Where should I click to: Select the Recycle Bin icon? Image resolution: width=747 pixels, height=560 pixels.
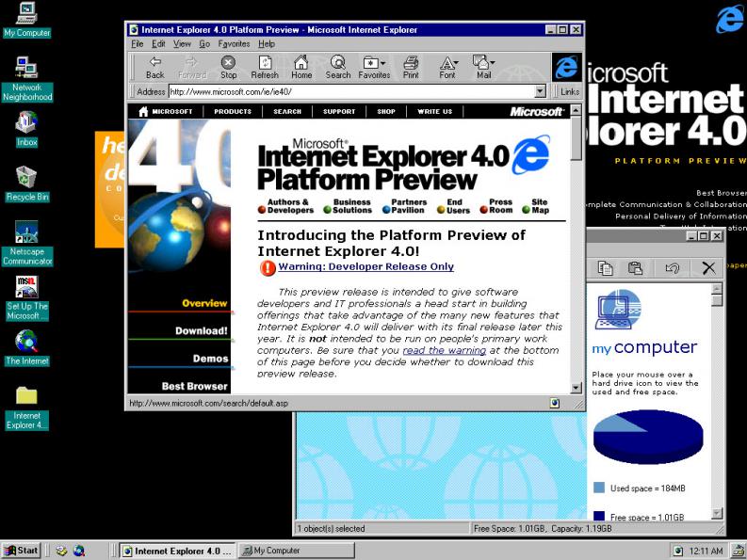[x=26, y=184]
